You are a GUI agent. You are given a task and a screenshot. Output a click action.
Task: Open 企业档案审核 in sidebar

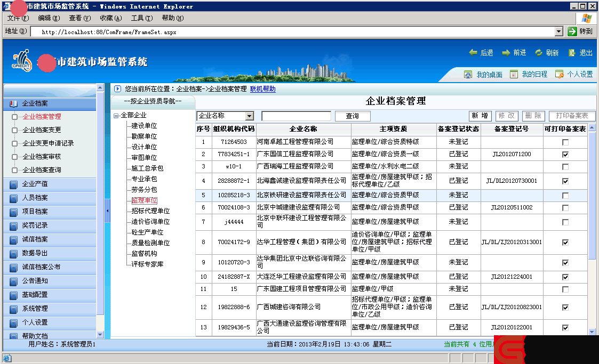click(42, 157)
